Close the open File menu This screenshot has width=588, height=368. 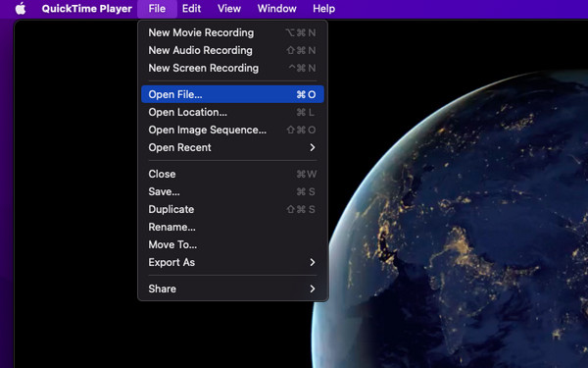tap(157, 8)
